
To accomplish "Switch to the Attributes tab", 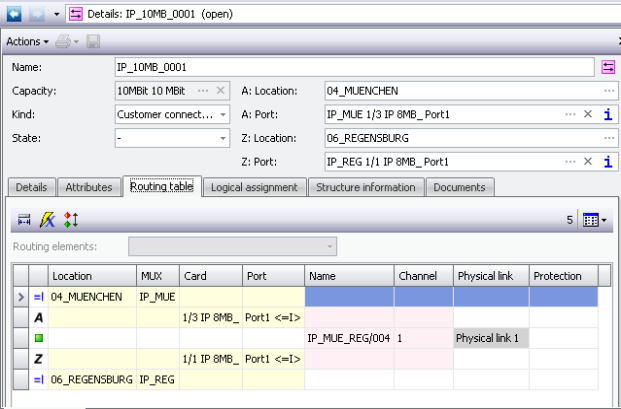I will pyautogui.click(x=89, y=187).
